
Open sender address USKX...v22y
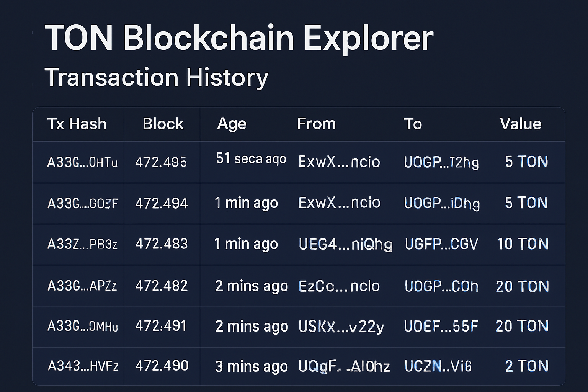click(341, 327)
